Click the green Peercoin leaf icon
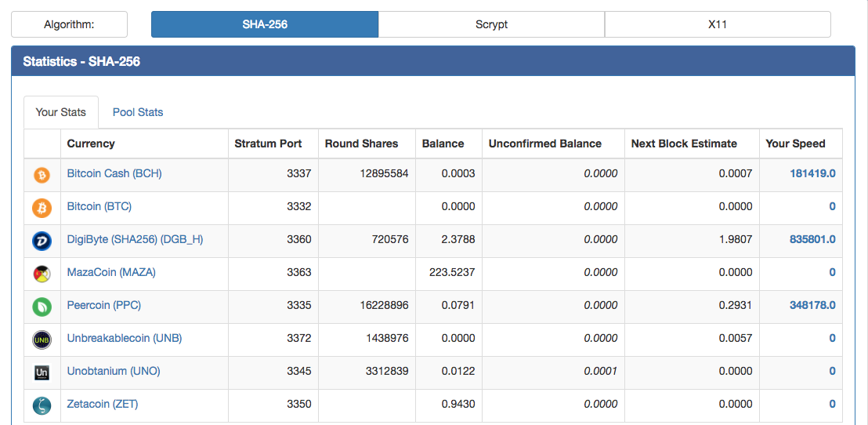 tap(42, 307)
